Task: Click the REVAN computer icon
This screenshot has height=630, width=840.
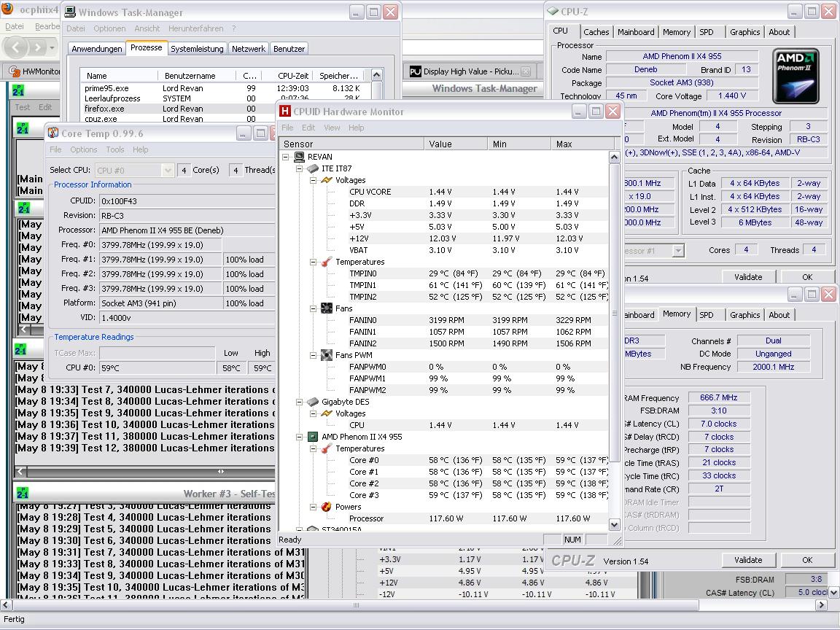Action: (x=299, y=157)
